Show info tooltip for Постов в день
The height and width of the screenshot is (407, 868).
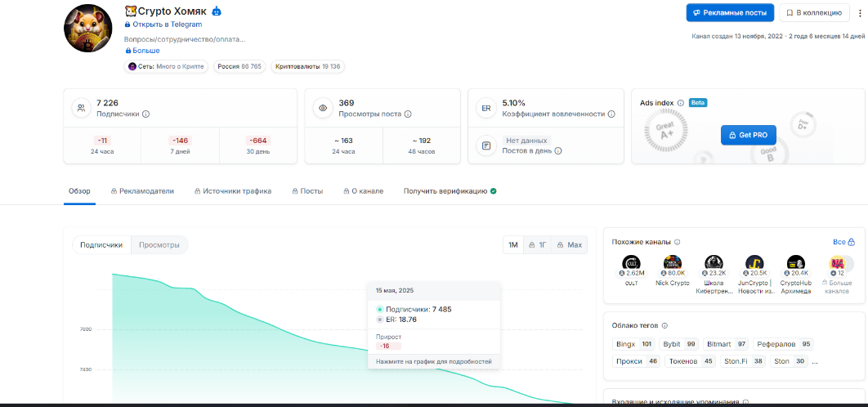point(558,150)
